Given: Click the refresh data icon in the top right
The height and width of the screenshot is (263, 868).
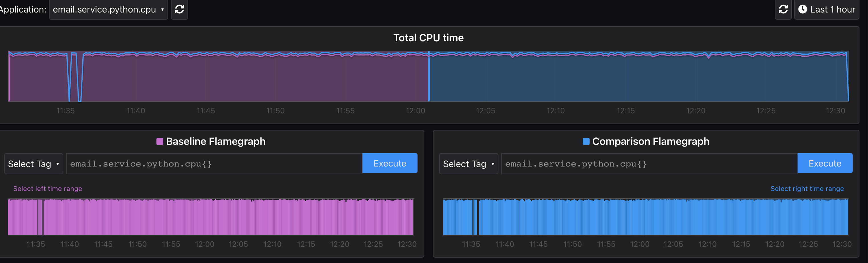Looking at the screenshot, I should tap(783, 9).
